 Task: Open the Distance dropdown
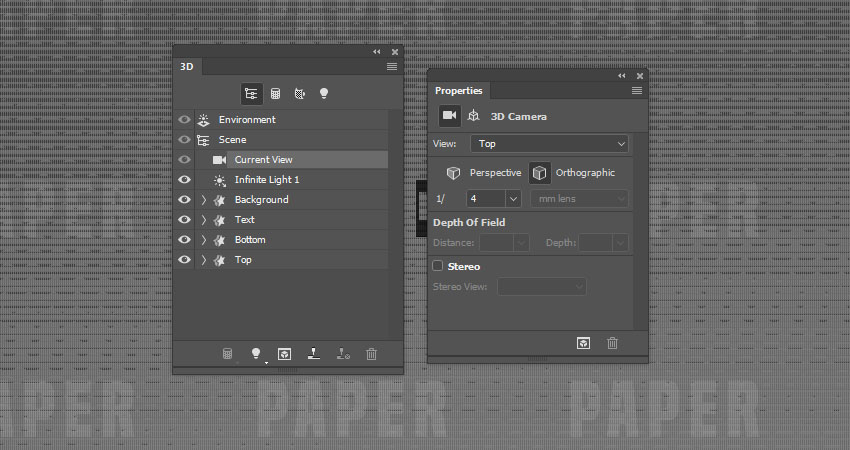pyautogui.click(x=520, y=243)
